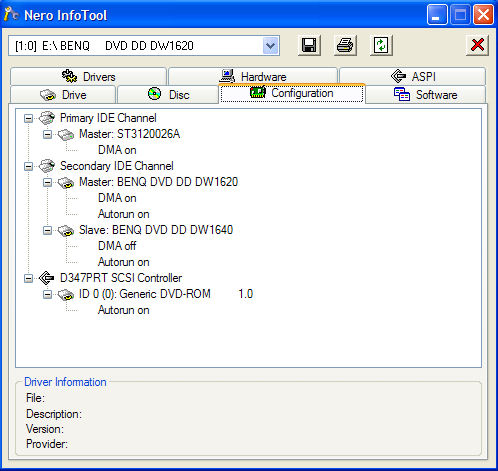Select the Master: ST3120026A tree item
The image size is (498, 471).
pyautogui.click(x=129, y=134)
